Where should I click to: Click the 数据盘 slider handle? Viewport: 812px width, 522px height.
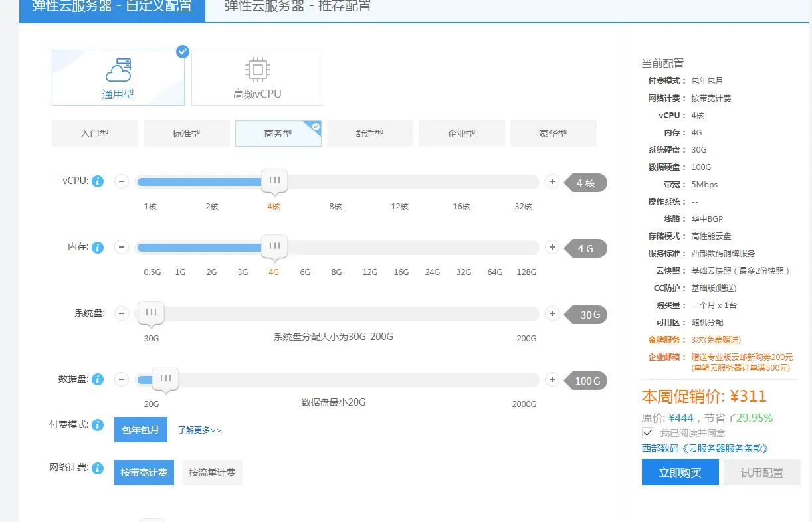click(165, 379)
